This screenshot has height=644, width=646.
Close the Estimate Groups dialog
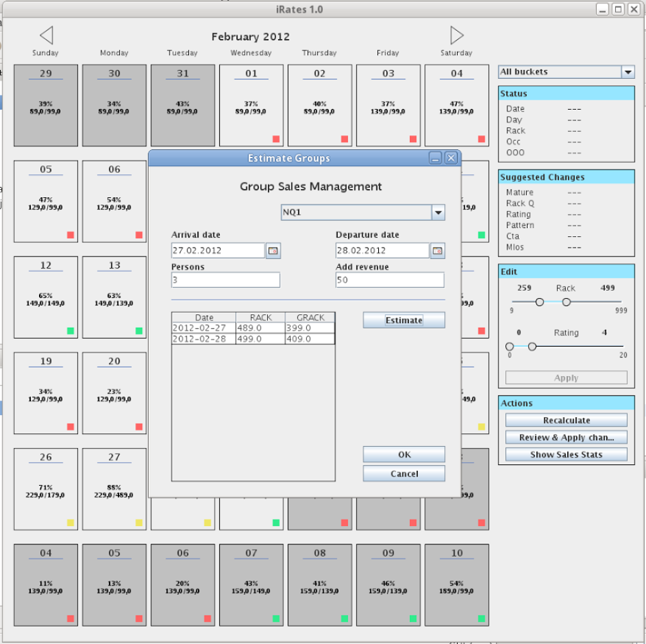point(451,158)
